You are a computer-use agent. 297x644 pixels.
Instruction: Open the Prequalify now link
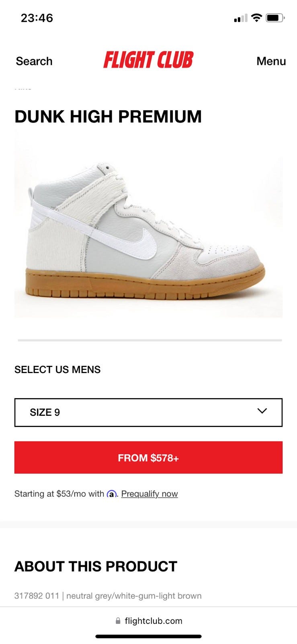pos(150,493)
